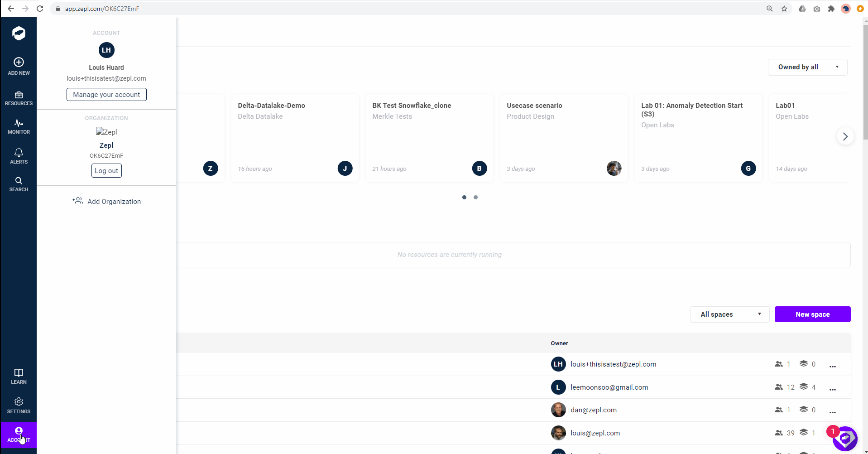Image resolution: width=868 pixels, height=454 pixels.
Task: Open the BK Test Snowflake_clone card
Action: (429, 138)
